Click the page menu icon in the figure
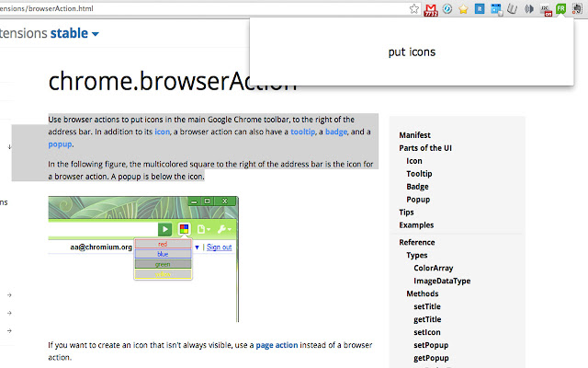Screen dimensions: 588x368 (x=204, y=229)
